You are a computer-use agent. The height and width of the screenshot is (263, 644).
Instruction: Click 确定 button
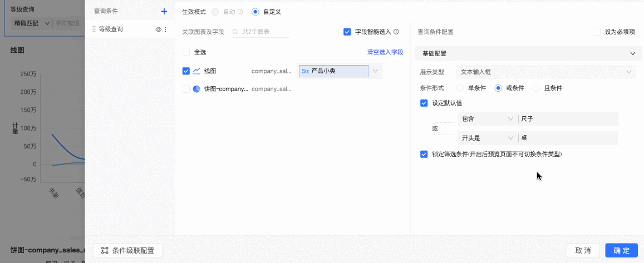(621, 250)
